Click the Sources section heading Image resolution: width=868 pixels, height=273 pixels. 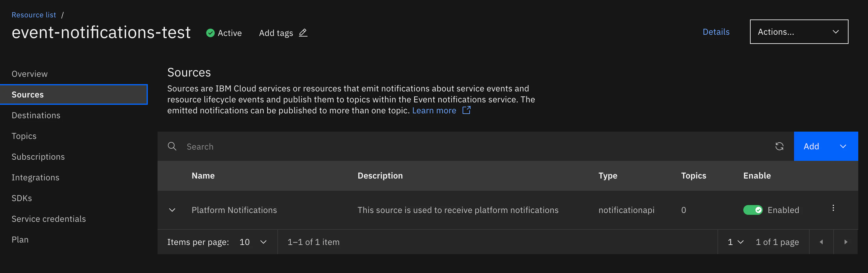click(x=189, y=73)
